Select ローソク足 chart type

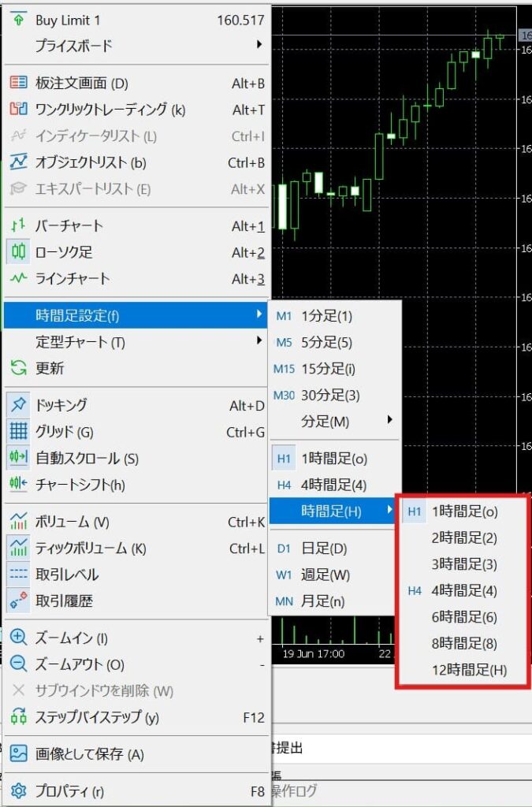pos(136,252)
